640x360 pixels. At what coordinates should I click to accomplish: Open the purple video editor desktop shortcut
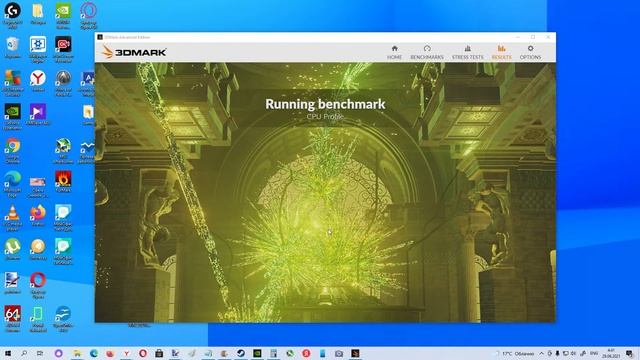pos(38,114)
